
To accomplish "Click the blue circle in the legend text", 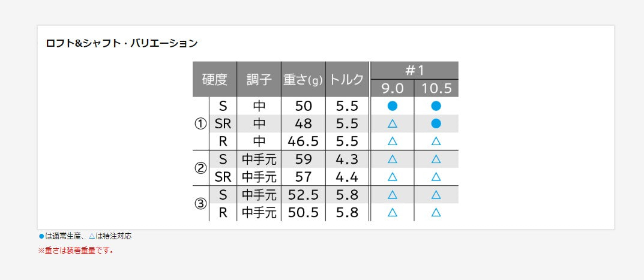I will [41, 236].
